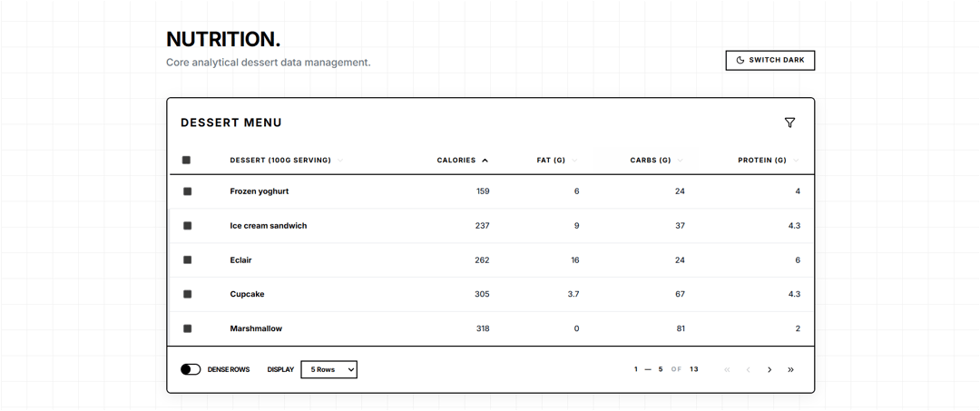Image resolution: width=980 pixels, height=411 pixels.
Task: Click the 318 calories value
Action: pos(483,328)
